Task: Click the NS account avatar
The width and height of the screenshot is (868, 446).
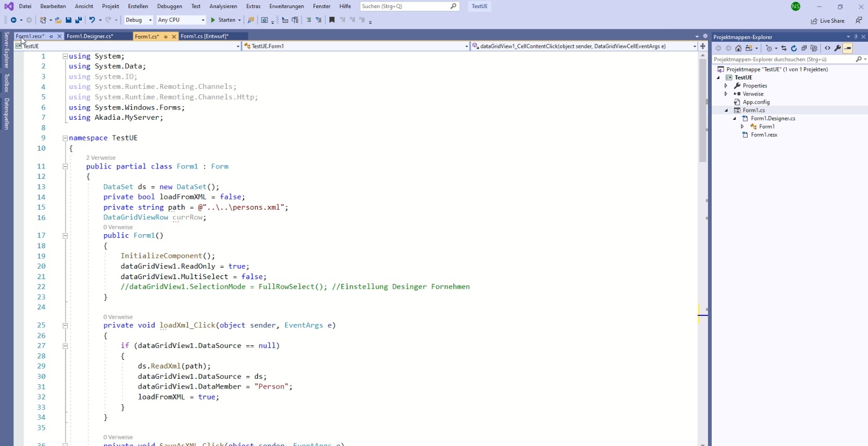Action: click(x=795, y=7)
